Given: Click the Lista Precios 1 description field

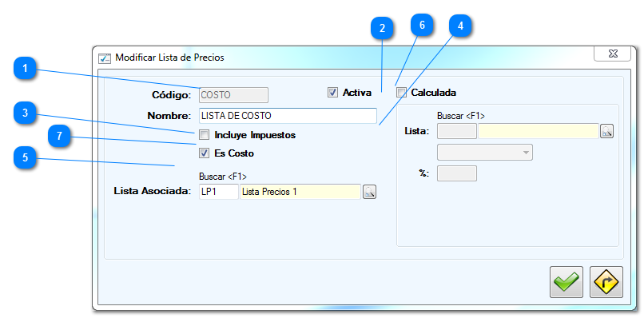Looking at the screenshot, I should (x=300, y=192).
